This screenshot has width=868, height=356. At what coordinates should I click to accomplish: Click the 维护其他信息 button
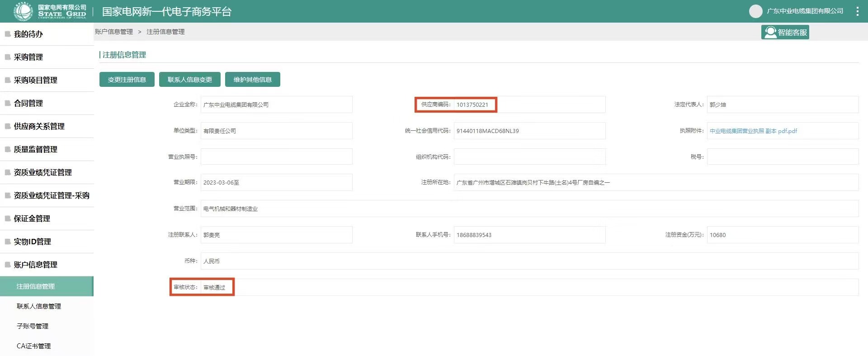click(253, 80)
